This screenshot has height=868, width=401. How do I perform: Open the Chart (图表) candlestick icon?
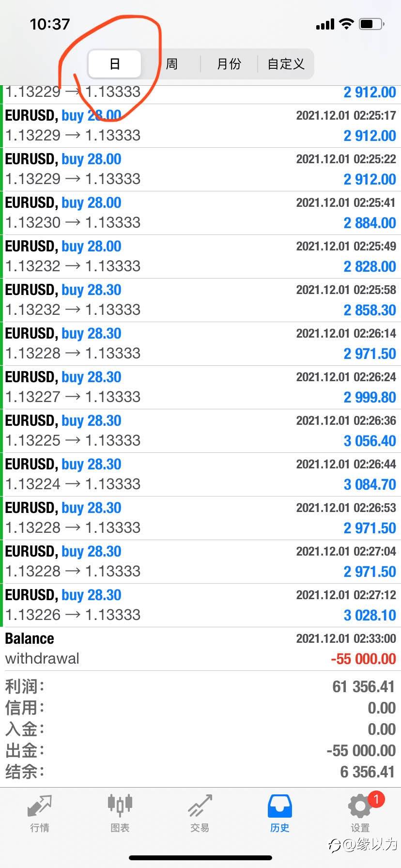[120, 806]
